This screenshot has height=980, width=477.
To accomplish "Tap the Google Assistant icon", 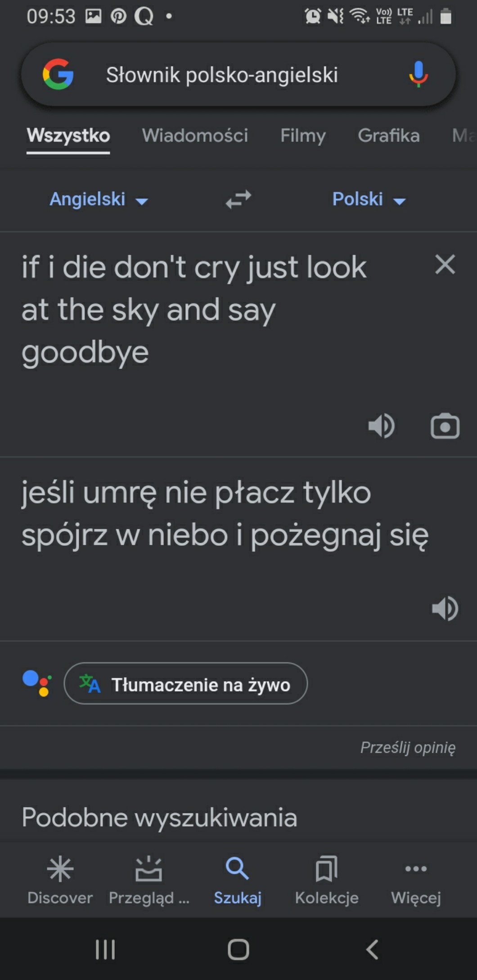I will 37,683.
